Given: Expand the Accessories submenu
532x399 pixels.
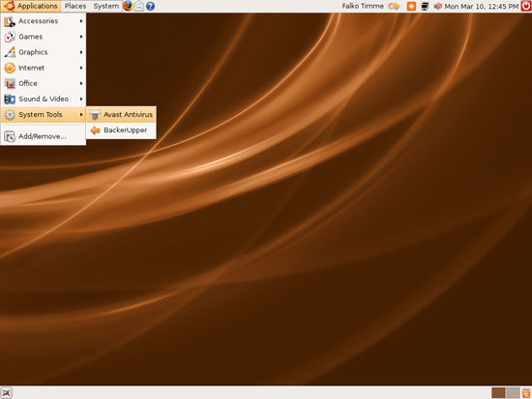Looking at the screenshot, I should (44, 21).
